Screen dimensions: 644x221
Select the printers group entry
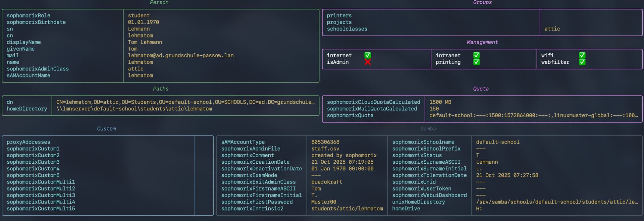pos(339,16)
